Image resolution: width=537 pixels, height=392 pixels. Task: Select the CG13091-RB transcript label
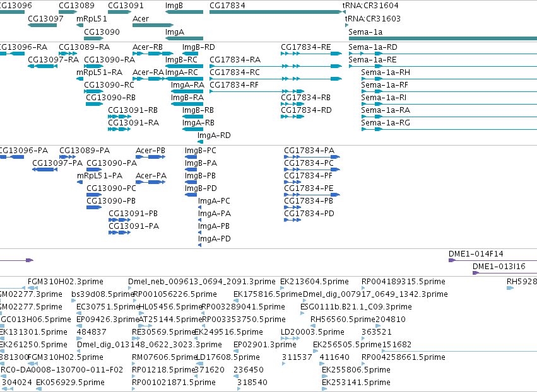[133, 110]
